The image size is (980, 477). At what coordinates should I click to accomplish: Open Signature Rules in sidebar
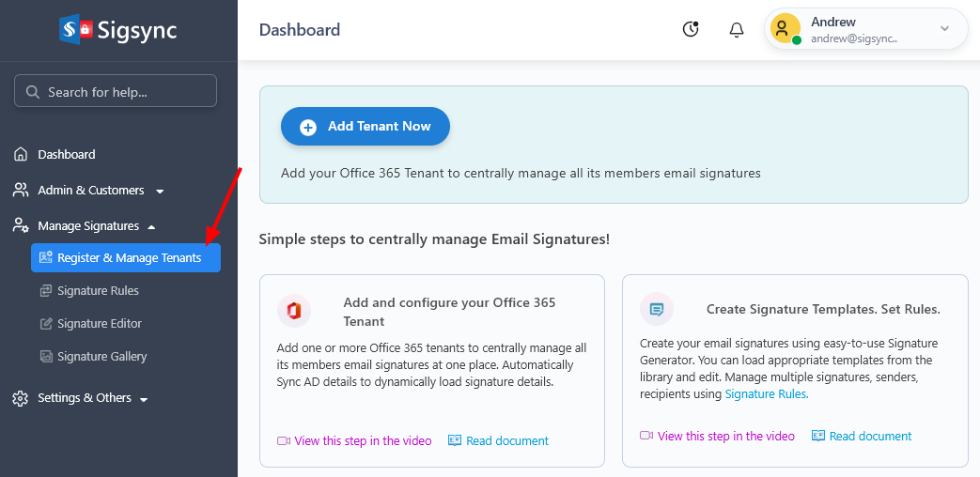[x=98, y=291]
